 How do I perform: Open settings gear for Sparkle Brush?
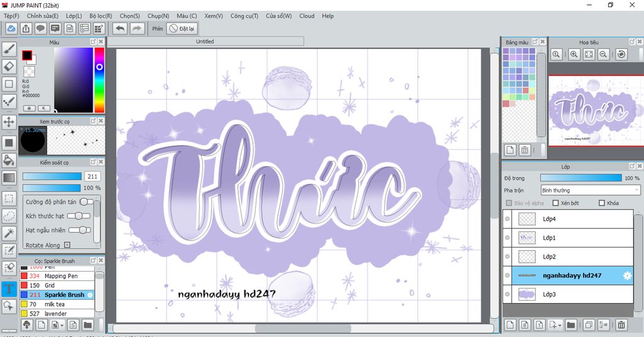coord(90,295)
